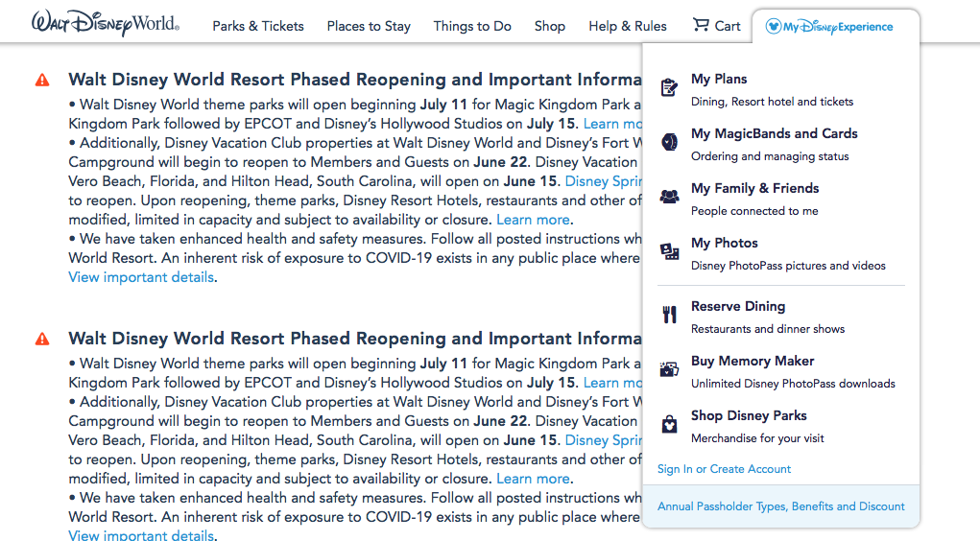Screen dimensions: 980x541
Task: Click 'Unlimited Disney PhotoPass downloads' text
Action: point(793,384)
